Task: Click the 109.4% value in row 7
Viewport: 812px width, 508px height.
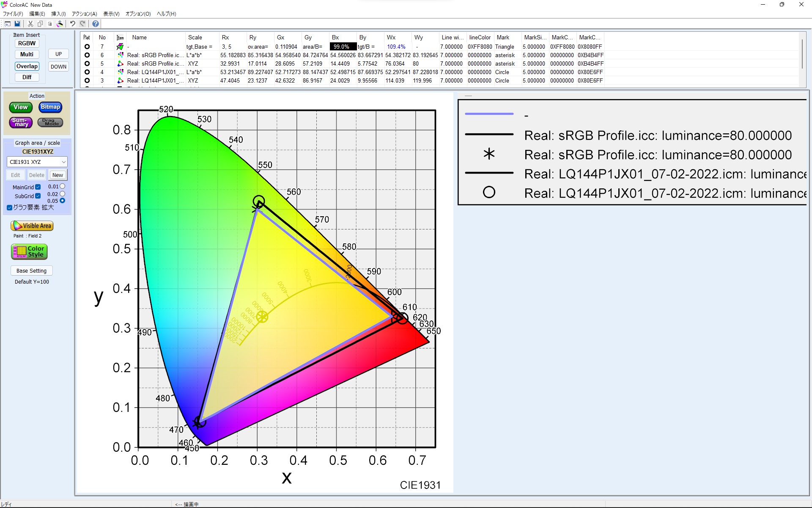Action: [396, 47]
